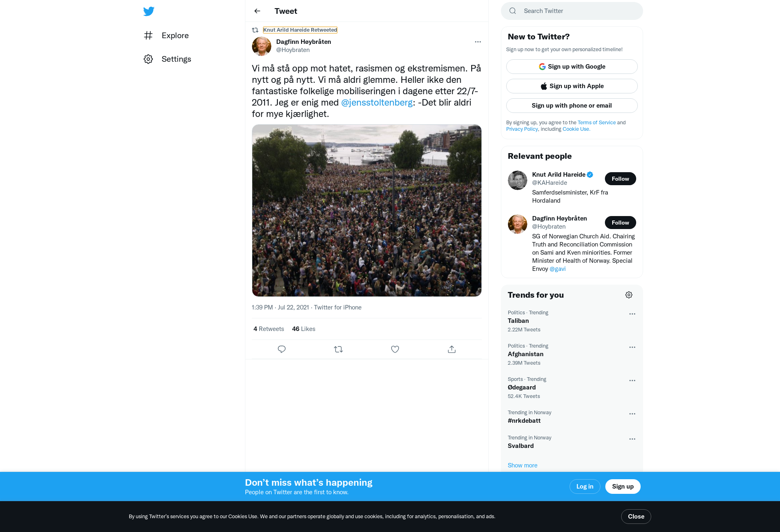Close the cookie notice banner
The height and width of the screenshot is (532, 780).
[x=636, y=517]
